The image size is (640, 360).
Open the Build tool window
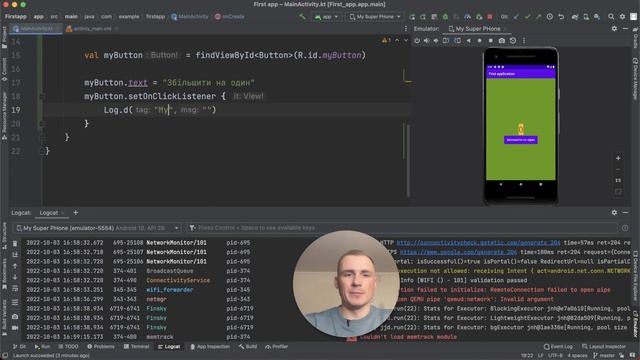tap(248, 347)
